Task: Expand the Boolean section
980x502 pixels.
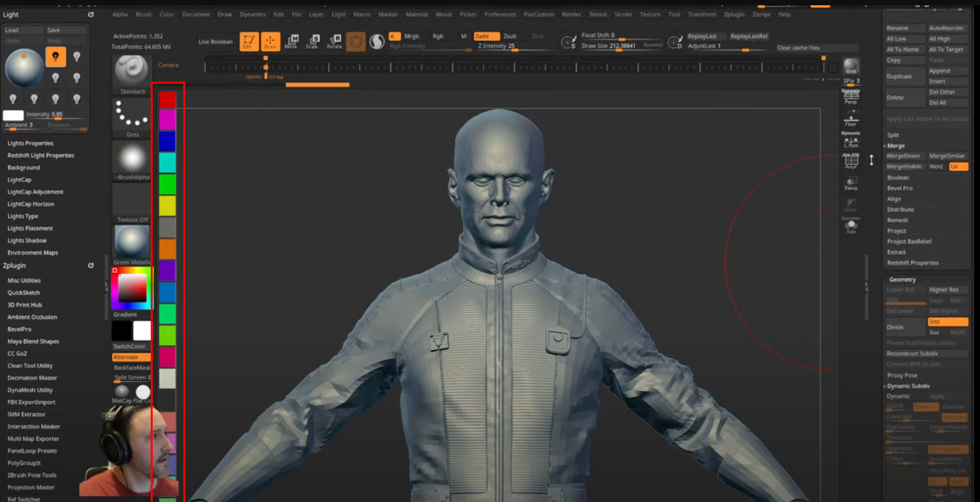Action: [x=898, y=178]
